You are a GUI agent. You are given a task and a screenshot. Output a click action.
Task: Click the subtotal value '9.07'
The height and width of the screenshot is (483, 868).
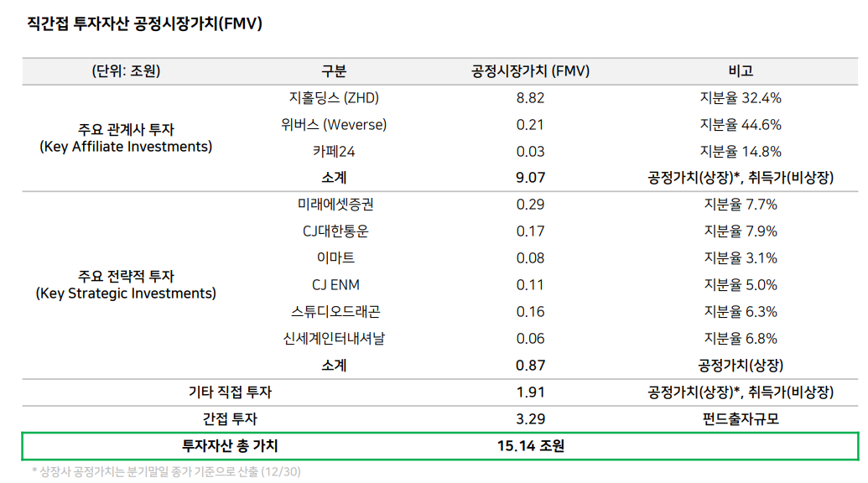[530, 178]
